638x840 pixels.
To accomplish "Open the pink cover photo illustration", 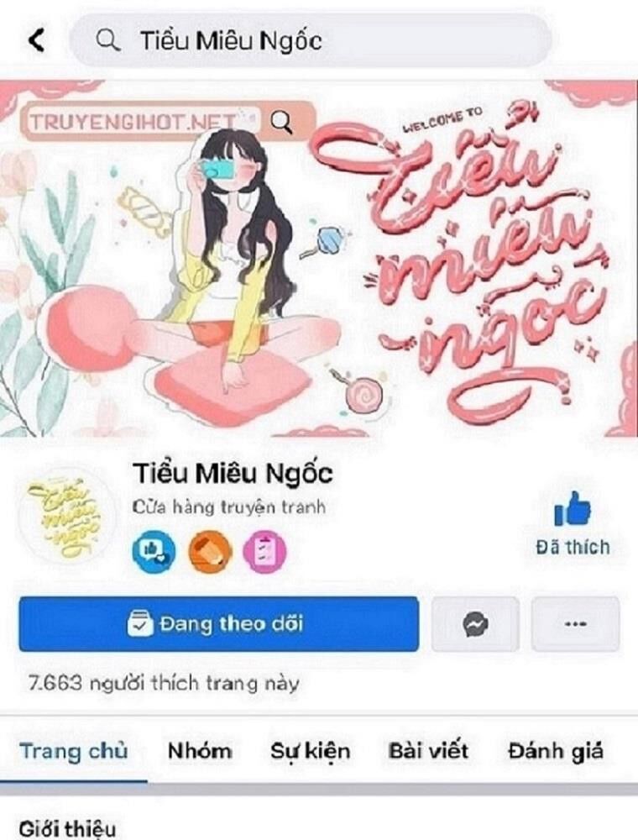I will pos(319,258).
